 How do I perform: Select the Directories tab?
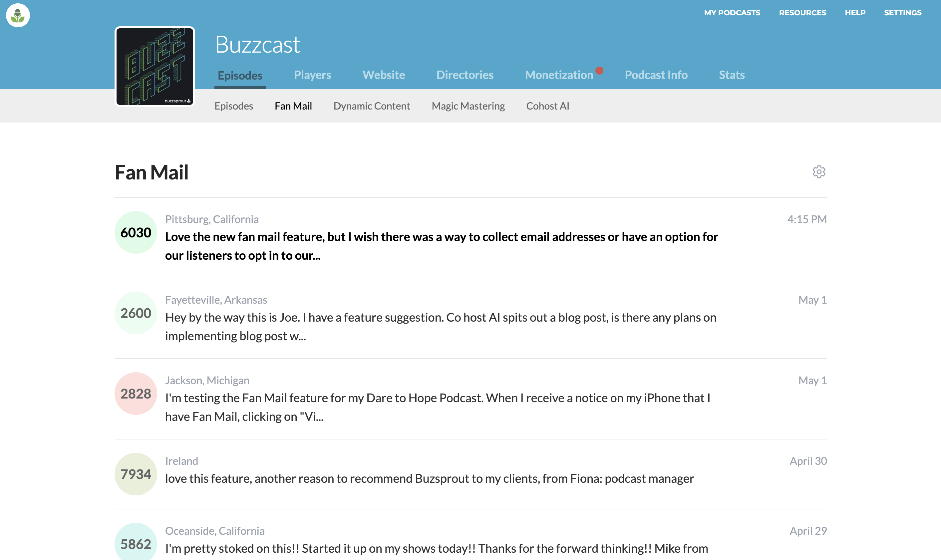(x=465, y=75)
